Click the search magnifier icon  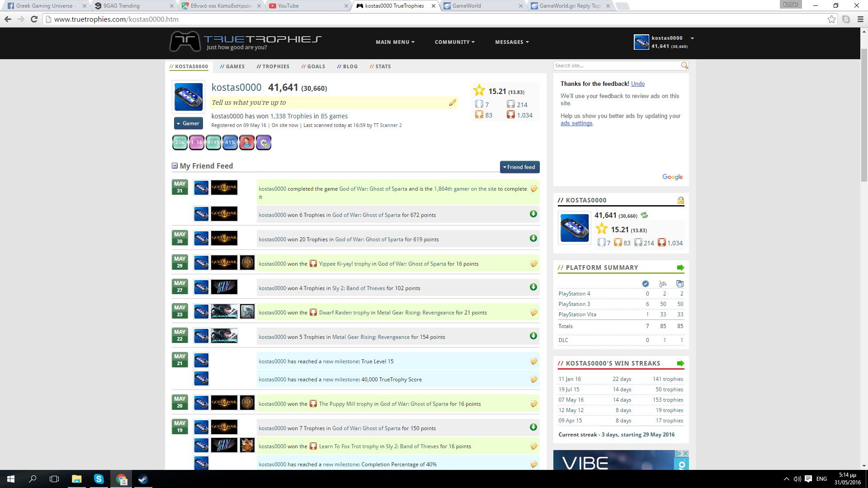[684, 66]
